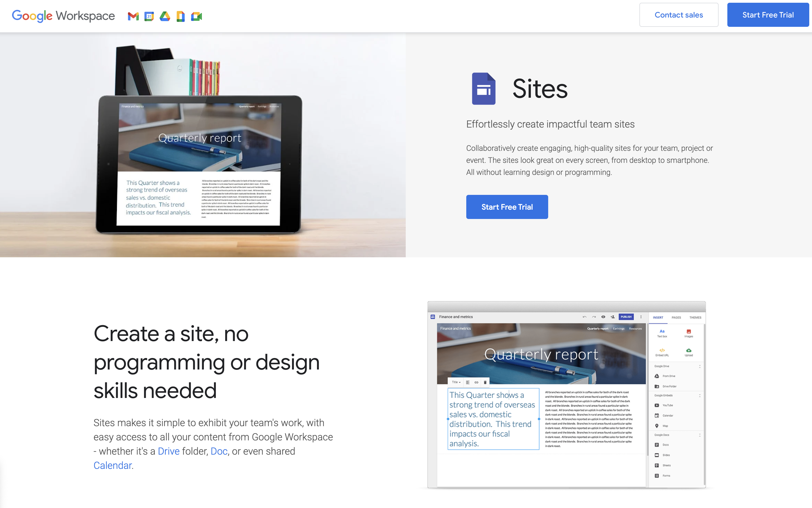Click the Map embed item icon
The height and width of the screenshot is (508, 812).
coord(657,426)
